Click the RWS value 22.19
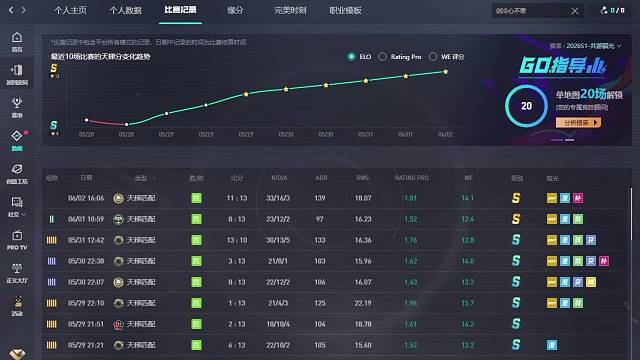 pyautogui.click(x=363, y=303)
